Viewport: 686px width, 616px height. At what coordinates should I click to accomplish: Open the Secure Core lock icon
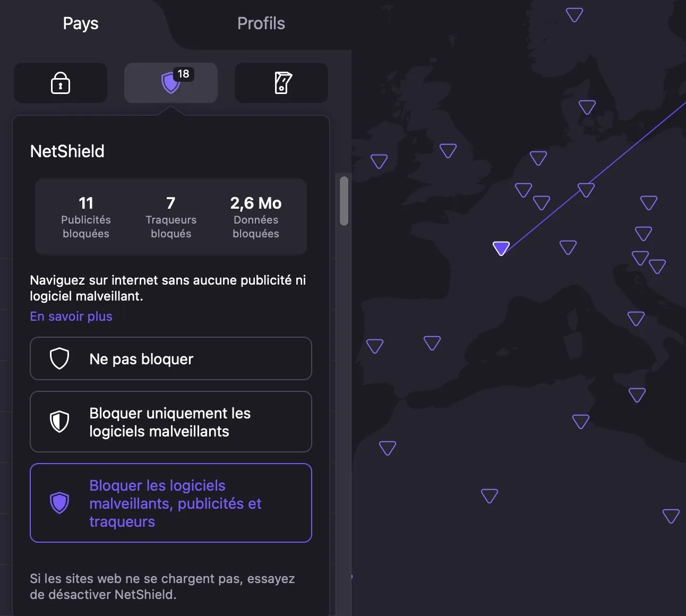tap(61, 83)
